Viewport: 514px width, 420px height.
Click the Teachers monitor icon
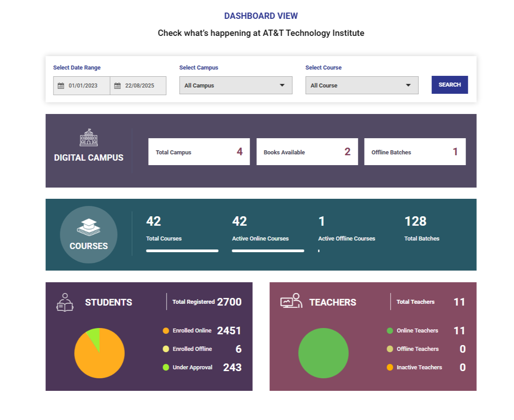tap(289, 302)
